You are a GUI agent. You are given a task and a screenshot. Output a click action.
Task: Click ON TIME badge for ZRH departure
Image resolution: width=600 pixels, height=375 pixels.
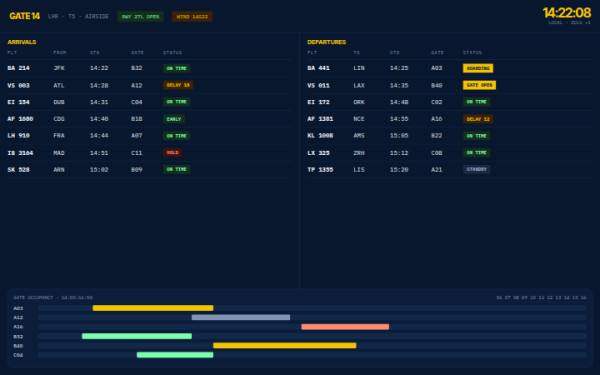[476, 153]
